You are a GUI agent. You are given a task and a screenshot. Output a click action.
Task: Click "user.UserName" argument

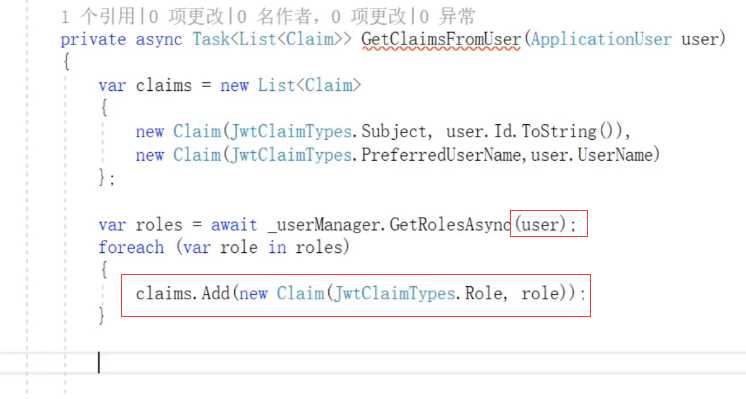pos(592,155)
